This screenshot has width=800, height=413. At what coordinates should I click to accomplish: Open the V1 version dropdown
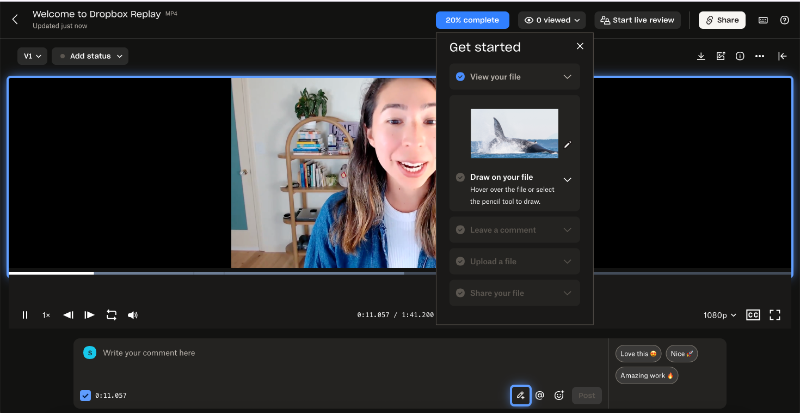coord(32,56)
